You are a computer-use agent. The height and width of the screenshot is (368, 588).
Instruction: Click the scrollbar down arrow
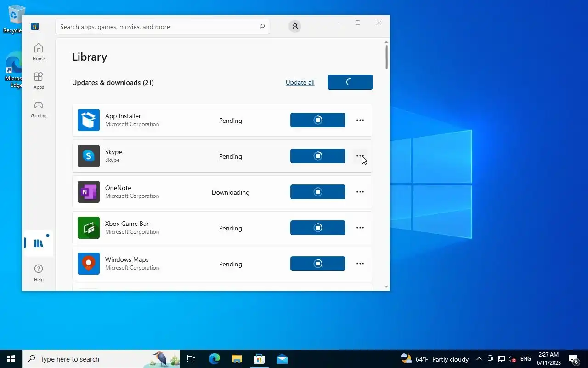386,287
